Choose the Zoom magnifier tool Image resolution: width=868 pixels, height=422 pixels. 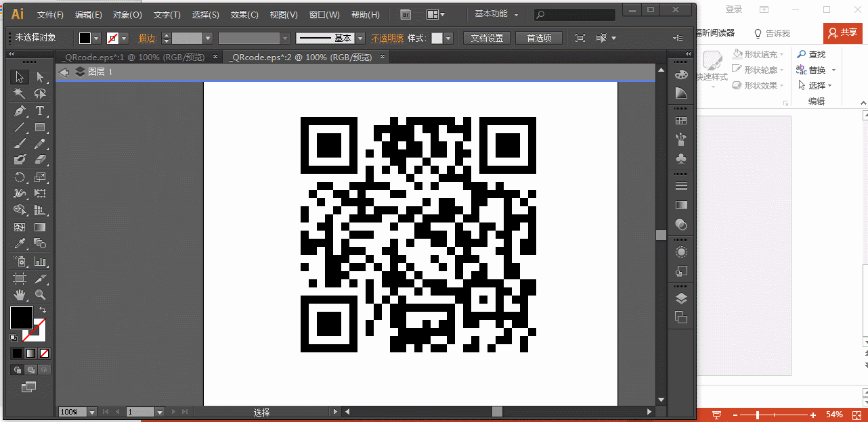pos(40,295)
